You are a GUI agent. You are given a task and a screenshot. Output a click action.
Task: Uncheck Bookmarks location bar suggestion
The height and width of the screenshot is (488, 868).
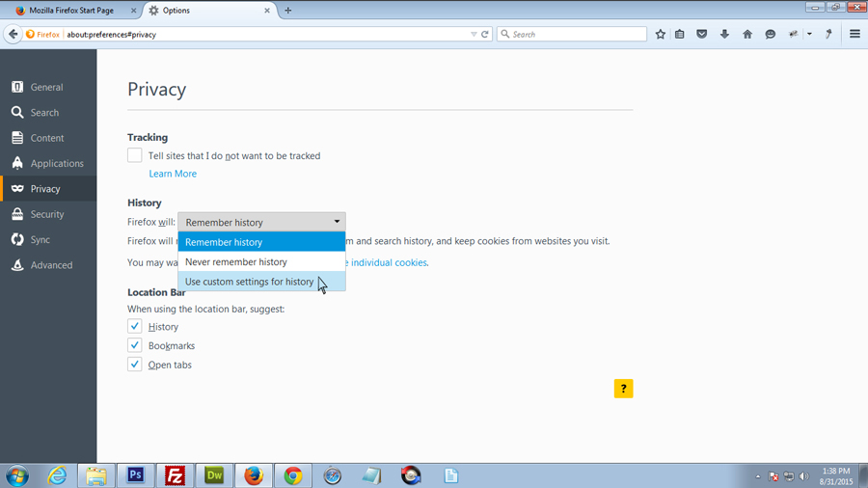(134, 345)
